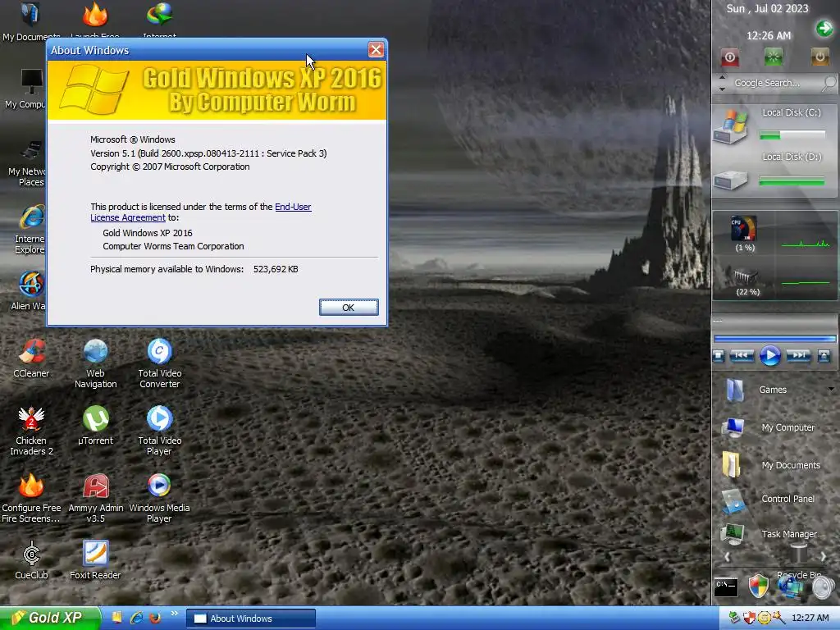Play media in sidebar player

coord(770,356)
